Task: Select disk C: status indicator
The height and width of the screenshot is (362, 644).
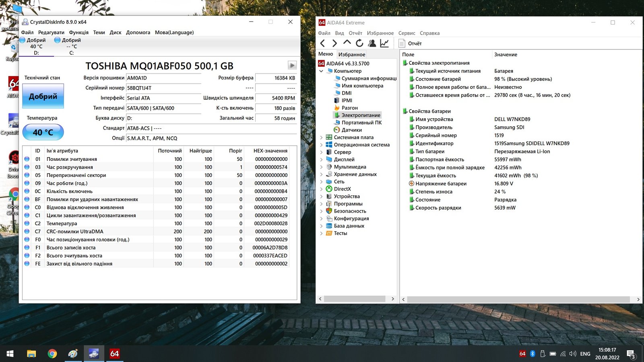Action: click(71, 46)
